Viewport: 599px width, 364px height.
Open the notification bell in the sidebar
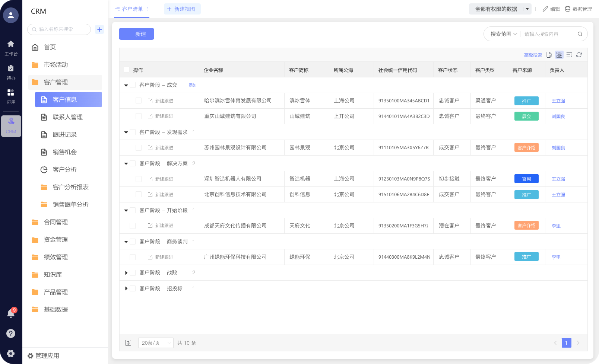[11, 313]
